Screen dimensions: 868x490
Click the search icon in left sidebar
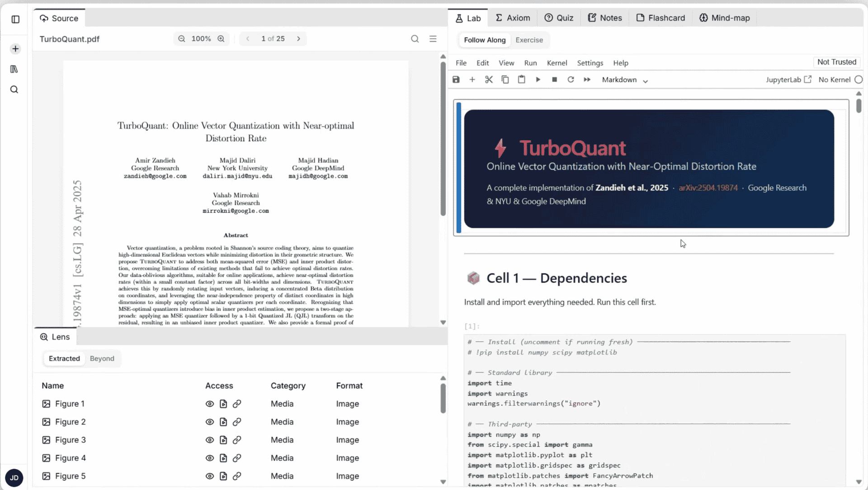pyautogui.click(x=14, y=90)
